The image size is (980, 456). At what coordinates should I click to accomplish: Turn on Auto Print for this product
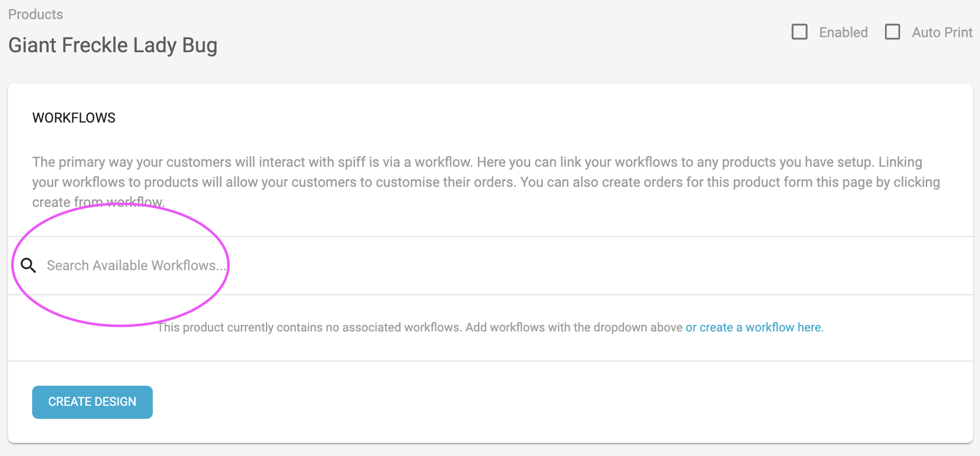(x=893, y=32)
